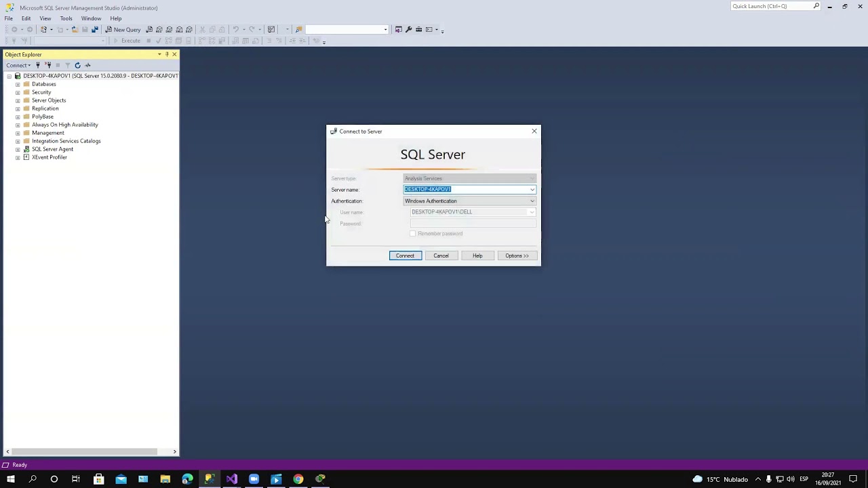Open the Help menu
This screenshot has width=868, height=488.
(x=116, y=18)
